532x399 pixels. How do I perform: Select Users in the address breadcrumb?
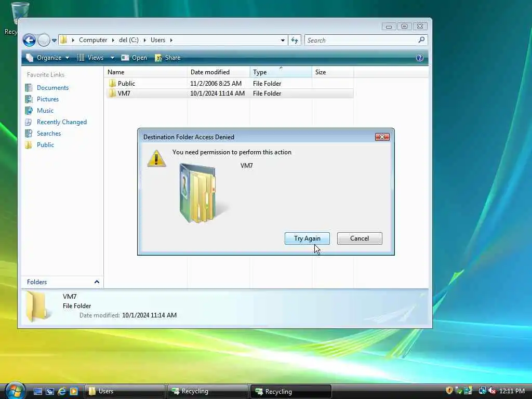click(158, 40)
